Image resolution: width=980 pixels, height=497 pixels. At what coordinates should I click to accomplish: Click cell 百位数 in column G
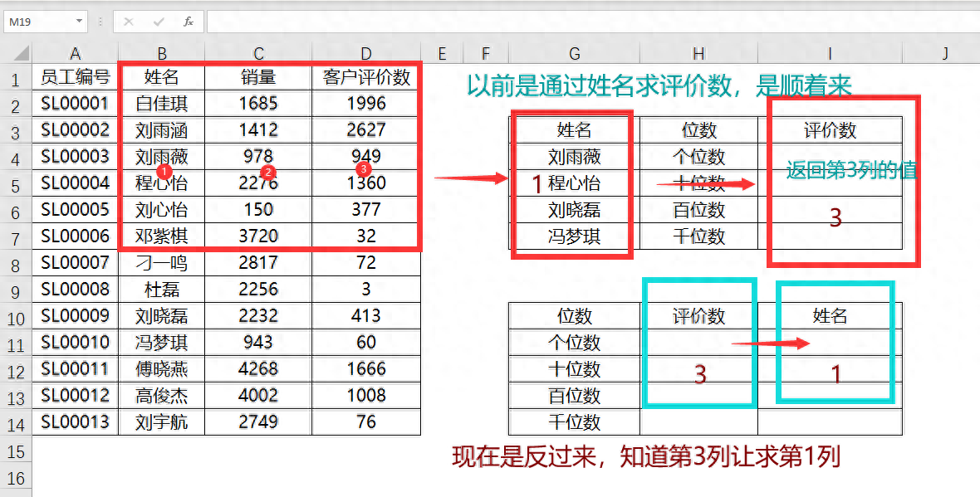575,395
